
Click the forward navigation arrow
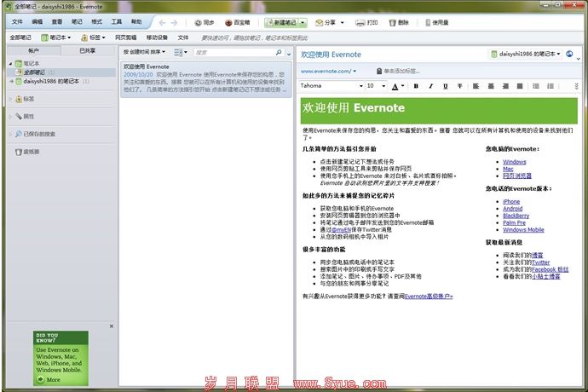175,23
